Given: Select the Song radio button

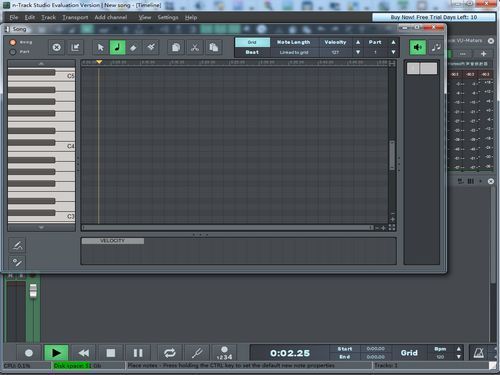Looking at the screenshot, I should pos(13,42).
